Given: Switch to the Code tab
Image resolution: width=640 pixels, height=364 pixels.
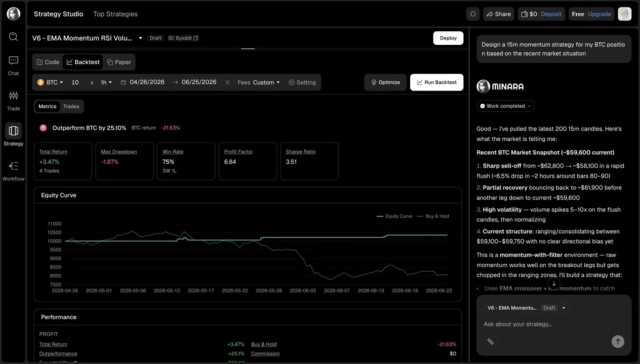Looking at the screenshot, I should tap(48, 62).
